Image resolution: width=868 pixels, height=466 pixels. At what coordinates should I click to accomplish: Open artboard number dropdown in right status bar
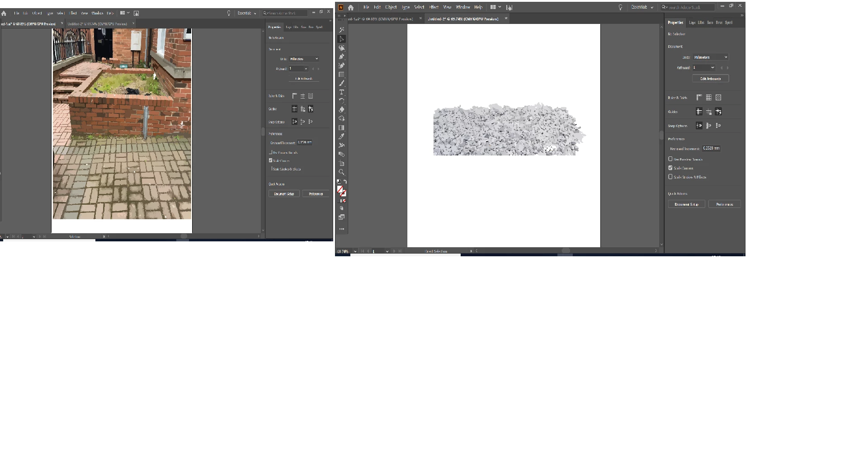coord(387,251)
